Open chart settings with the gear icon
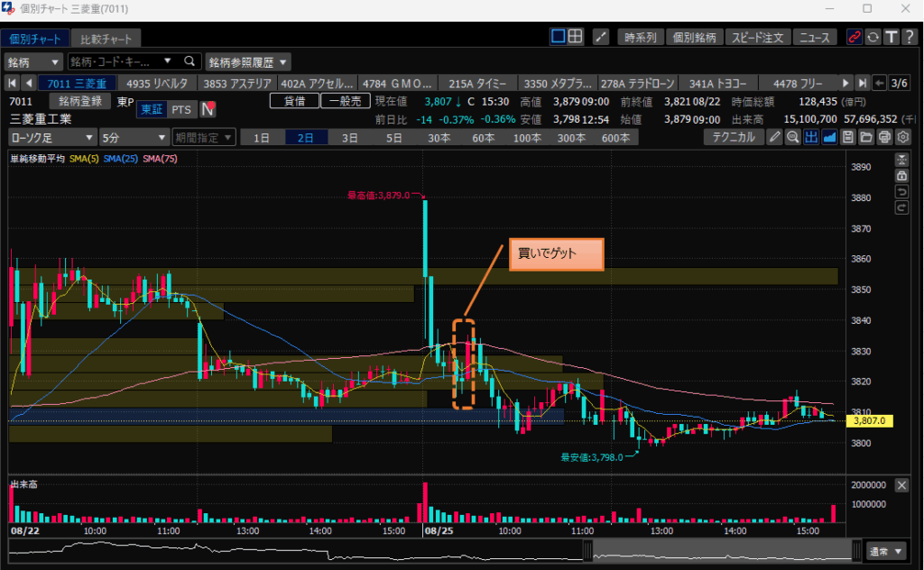This screenshot has width=924, height=570. tap(902, 137)
